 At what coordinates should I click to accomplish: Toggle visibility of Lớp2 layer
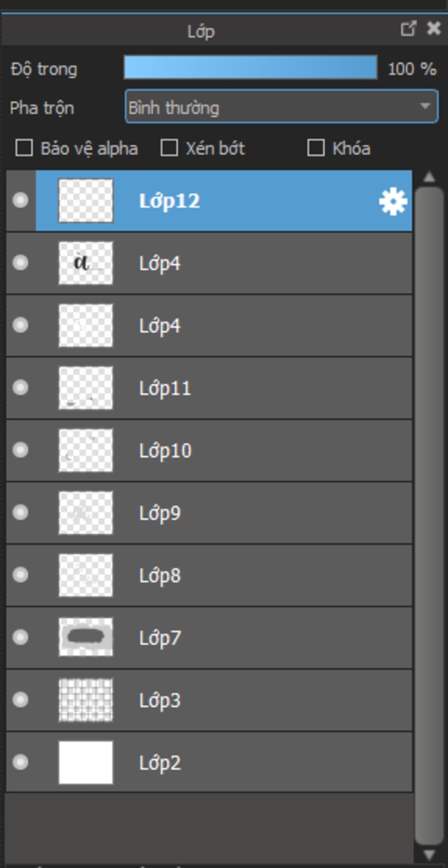(x=21, y=763)
